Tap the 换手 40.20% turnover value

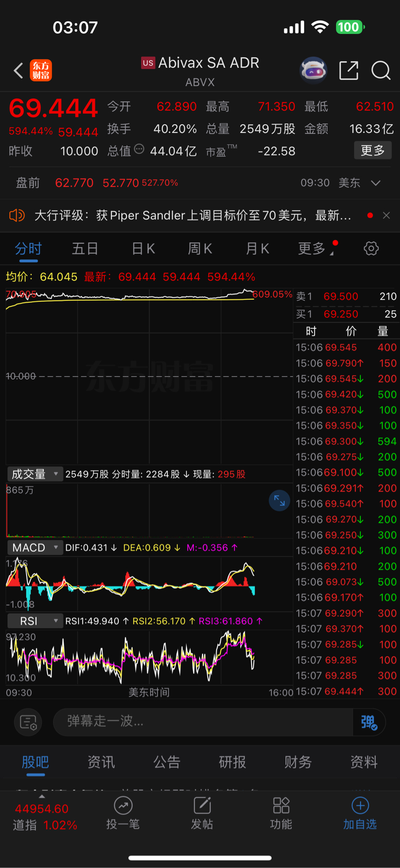pyautogui.click(x=175, y=129)
